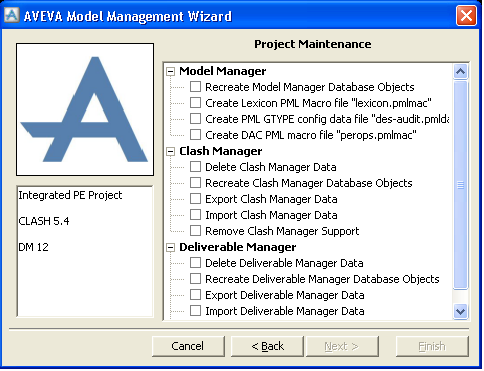Click the scrollbar up arrow
Viewport: 484px width, 371px height.
tap(460, 72)
